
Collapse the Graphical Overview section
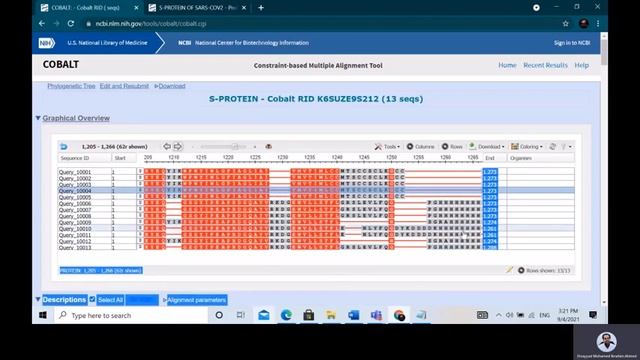point(38,118)
